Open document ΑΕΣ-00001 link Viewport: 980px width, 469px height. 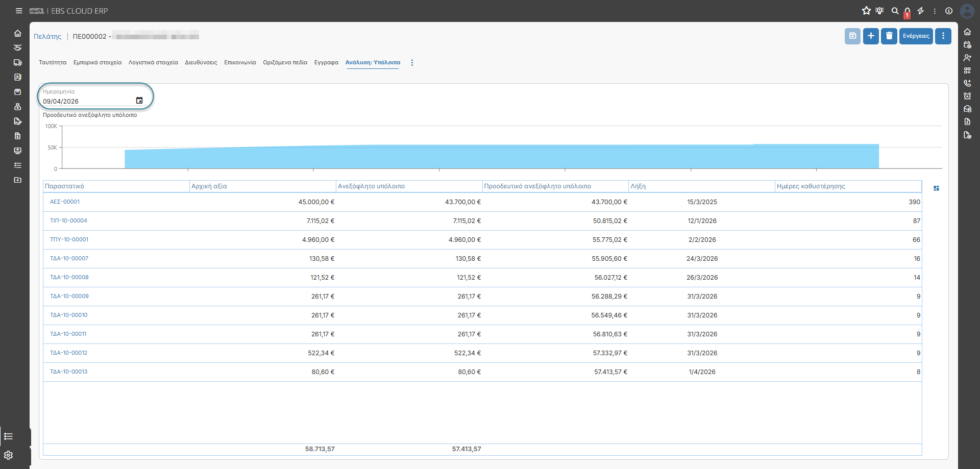[65, 202]
